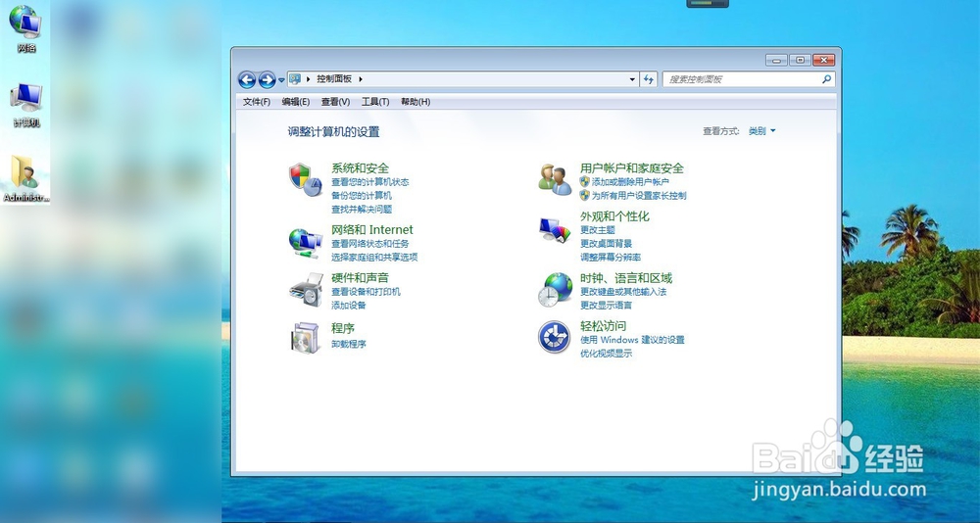Expand the address bar history dropdown
The width and height of the screenshot is (980, 523).
[x=632, y=79]
